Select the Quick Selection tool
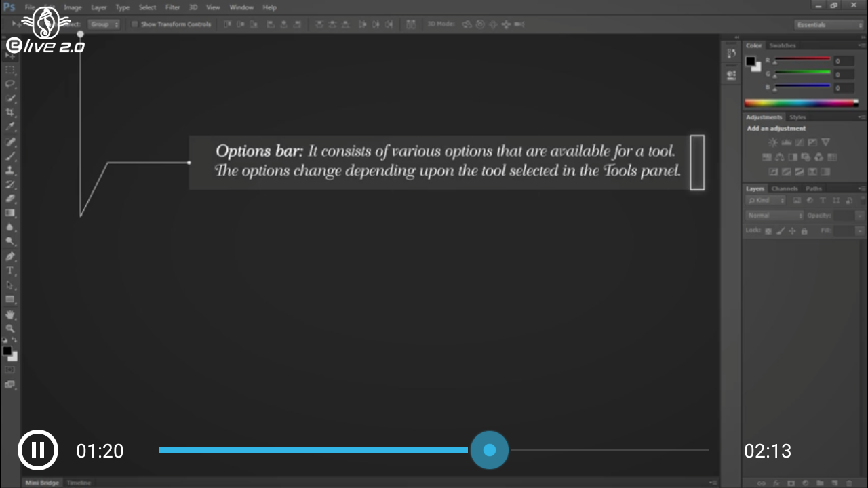Image resolution: width=868 pixels, height=488 pixels. 10,98
